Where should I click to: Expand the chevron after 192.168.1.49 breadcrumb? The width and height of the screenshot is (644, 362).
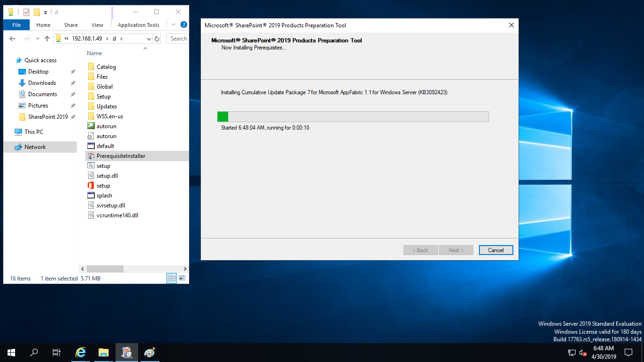[x=107, y=39]
